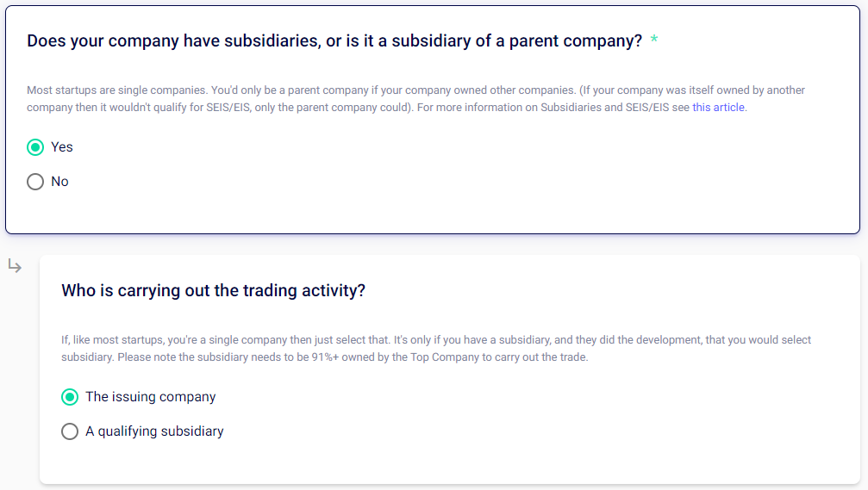Click the 'Who is carrying out the trading activity?' heading

(x=213, y=291)
